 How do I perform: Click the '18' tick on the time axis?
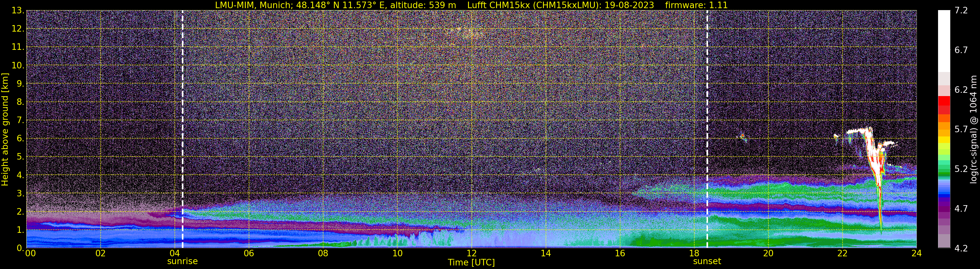tap(694, 253)
